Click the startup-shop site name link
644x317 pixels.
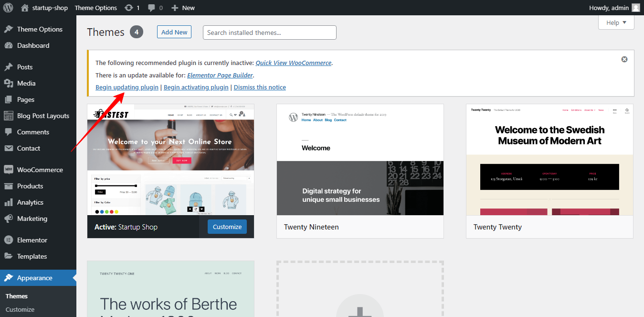(x=50, y=8)
